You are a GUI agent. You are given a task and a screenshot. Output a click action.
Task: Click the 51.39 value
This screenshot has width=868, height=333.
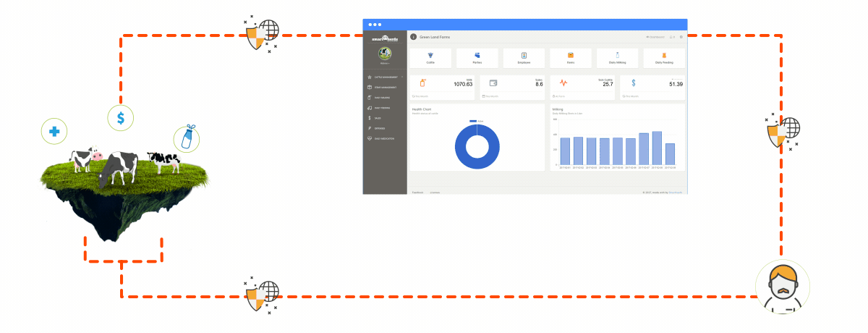pyautogui.click(x=676, y=84)
